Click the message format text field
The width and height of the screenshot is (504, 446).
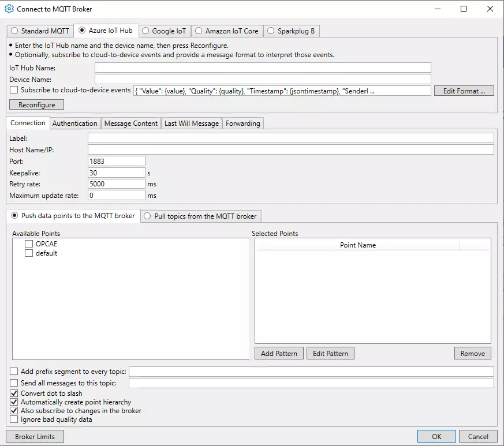pos(282,91)
